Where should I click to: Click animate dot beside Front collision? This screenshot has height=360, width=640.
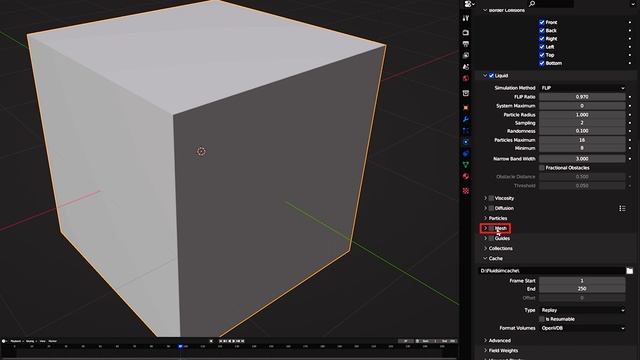(x=630, y=22)
